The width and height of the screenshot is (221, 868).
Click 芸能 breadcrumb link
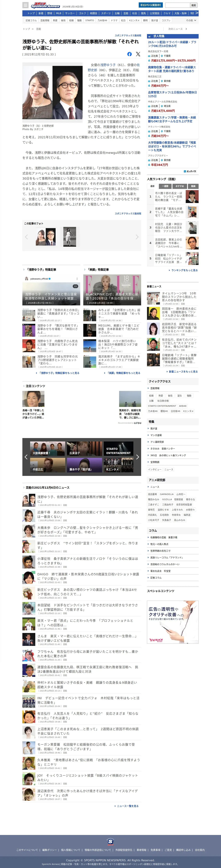38,29
